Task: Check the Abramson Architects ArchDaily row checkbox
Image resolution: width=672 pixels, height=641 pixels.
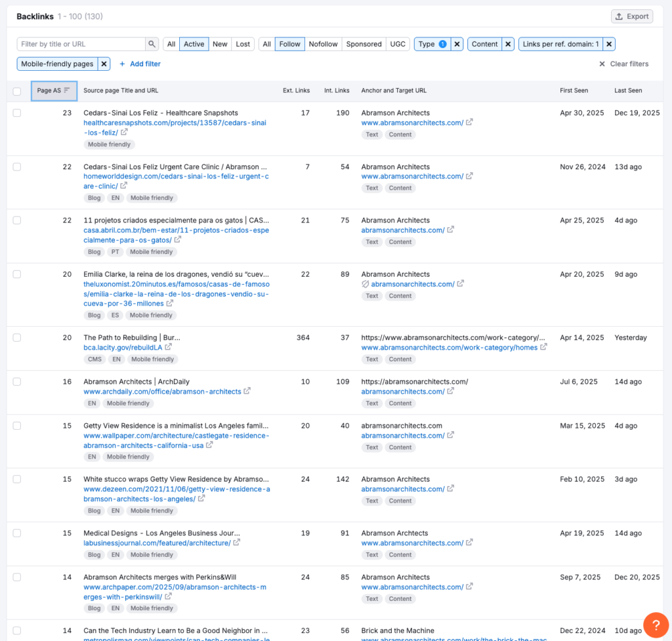Action: pos(17,381)
